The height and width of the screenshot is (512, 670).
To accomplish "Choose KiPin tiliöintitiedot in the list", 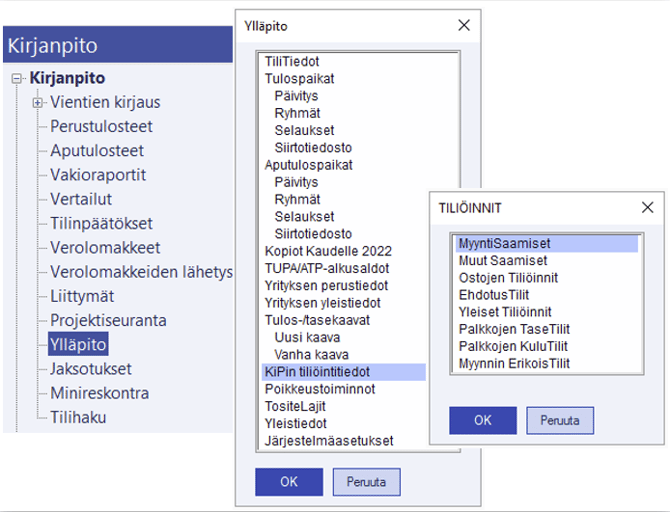I will point(317,372).
